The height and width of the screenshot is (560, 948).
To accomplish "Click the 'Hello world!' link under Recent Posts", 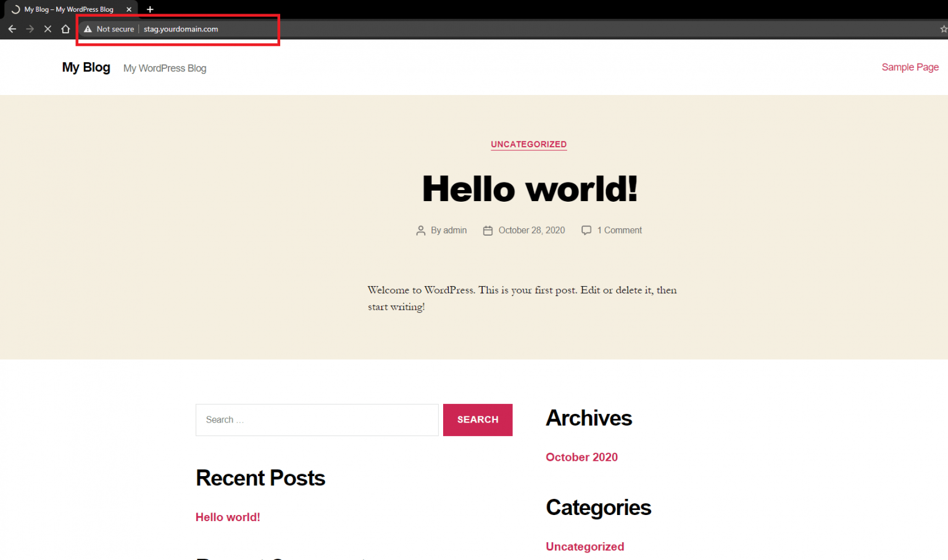I will pos(228,517).
